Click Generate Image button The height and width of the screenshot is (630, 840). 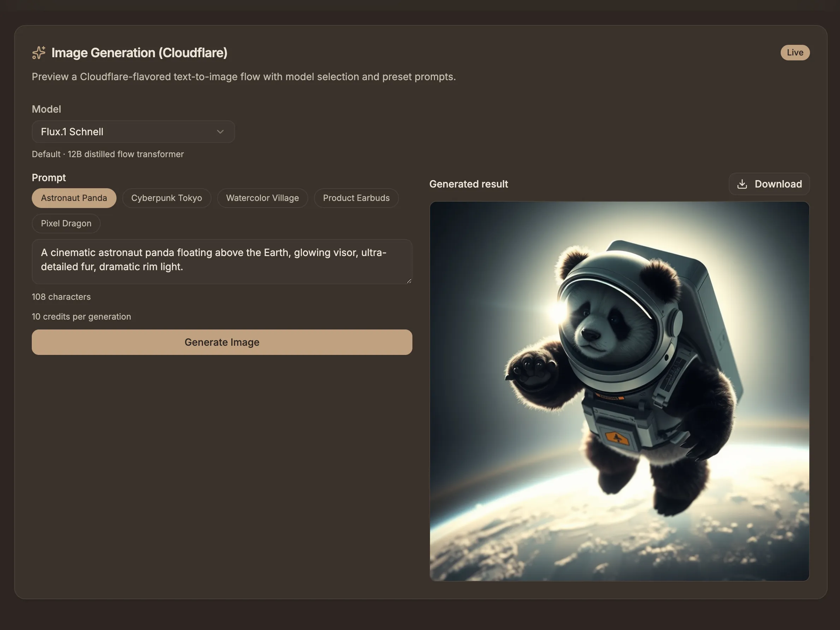222,342
